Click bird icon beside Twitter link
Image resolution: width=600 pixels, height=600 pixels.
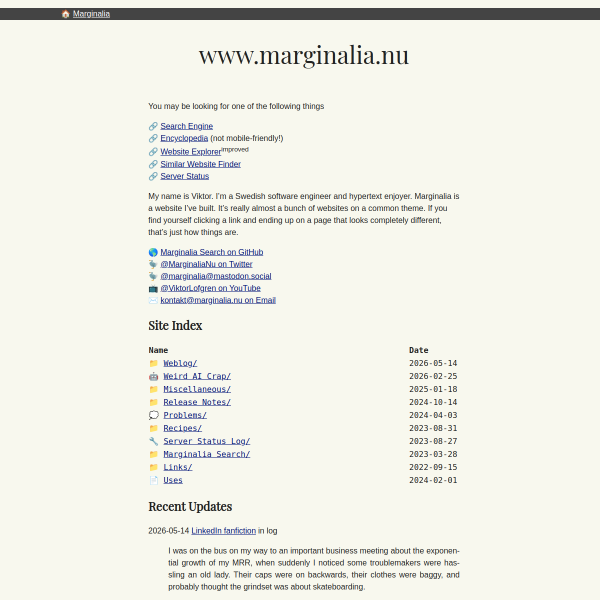pos(153,264)
